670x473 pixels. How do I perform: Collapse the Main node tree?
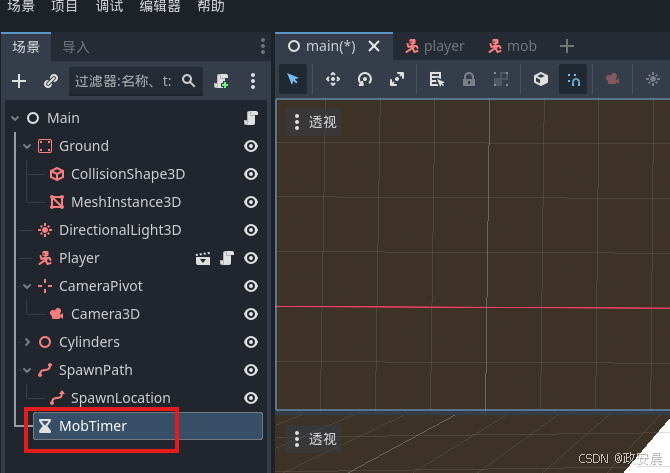[x=15, y=118]
